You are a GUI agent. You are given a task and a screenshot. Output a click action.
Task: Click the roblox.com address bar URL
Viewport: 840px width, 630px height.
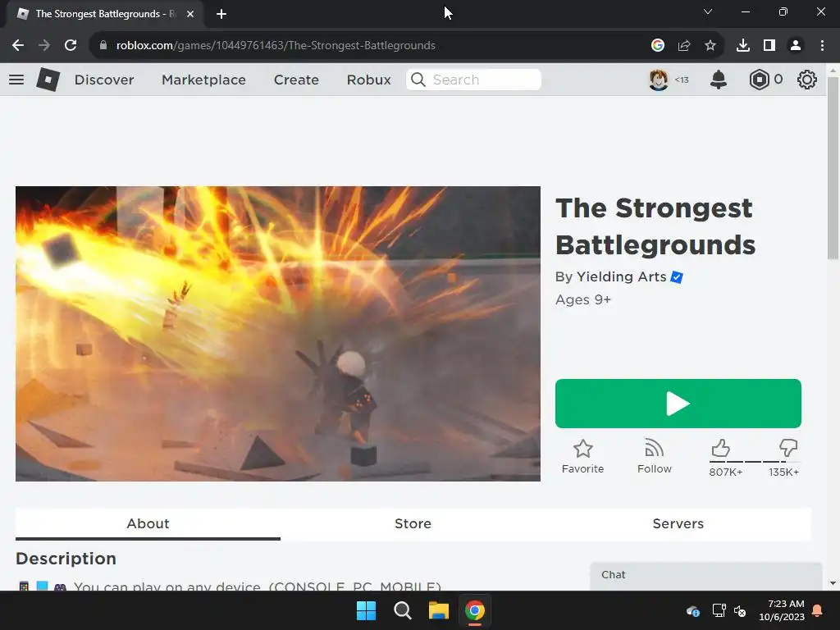click(276, 46)
